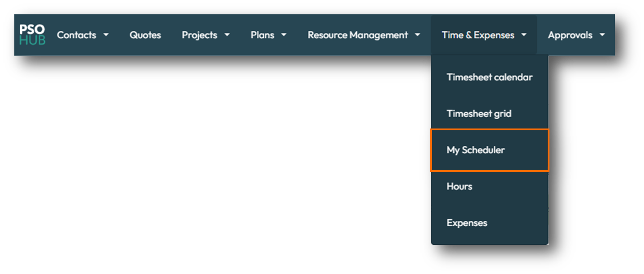Screen dimensions: 644x274
Task: Open Expenses from the dropdown list
Action: [x=467, y=223]
